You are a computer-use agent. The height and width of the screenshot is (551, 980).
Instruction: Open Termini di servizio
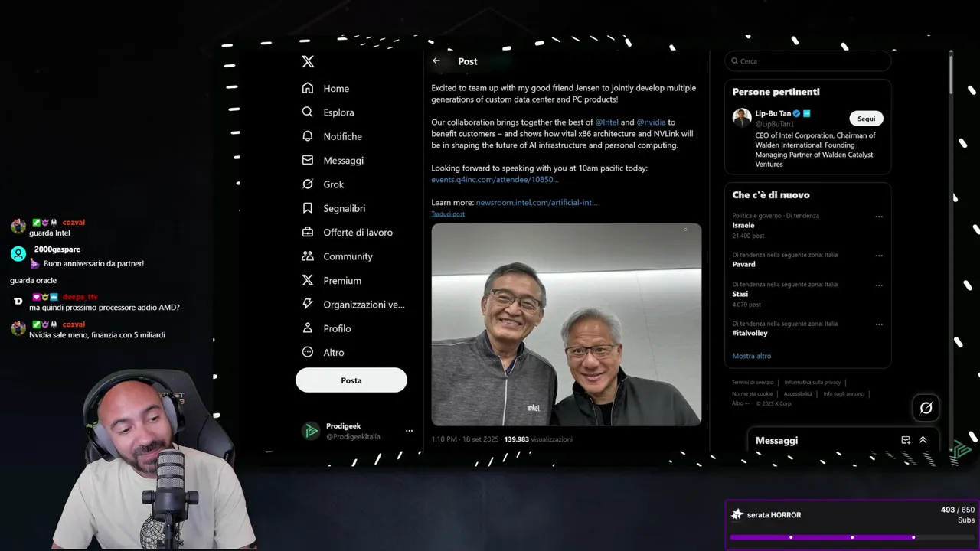tap(753, 383)
